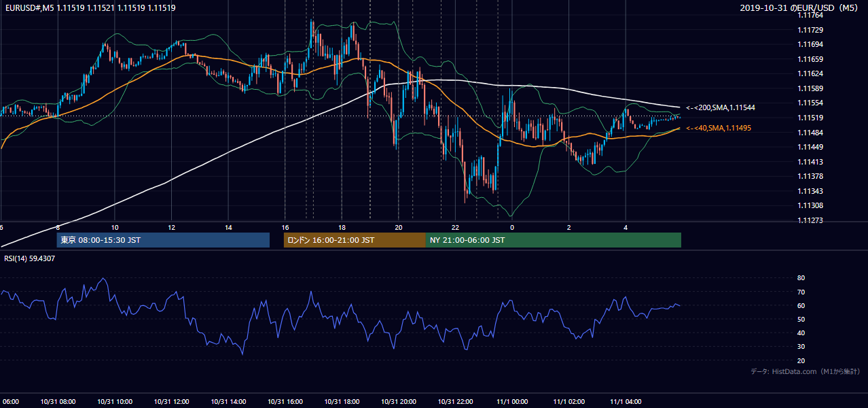Select the 東京 08:00-15:30 JST session bar
The width and height of the screenshot is (868, 408).
click(x=162, y=240)
